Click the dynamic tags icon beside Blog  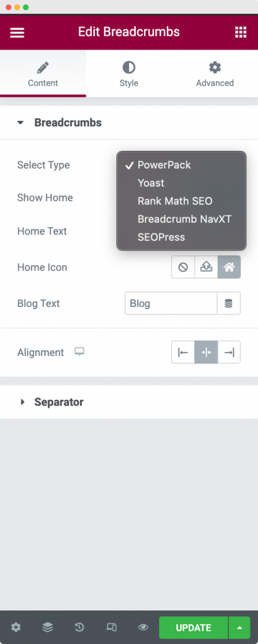pos(228,304)
